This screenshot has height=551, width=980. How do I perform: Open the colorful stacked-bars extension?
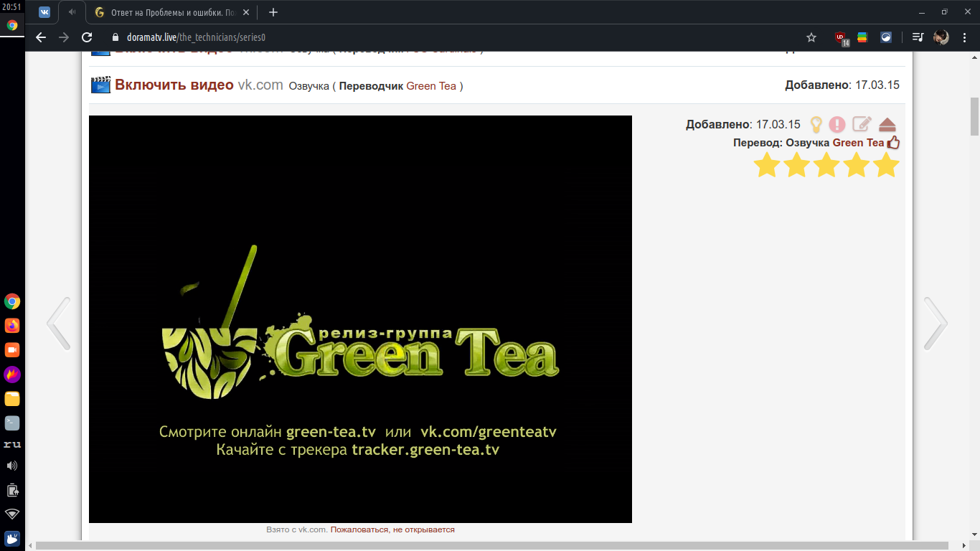coord(862,37)
